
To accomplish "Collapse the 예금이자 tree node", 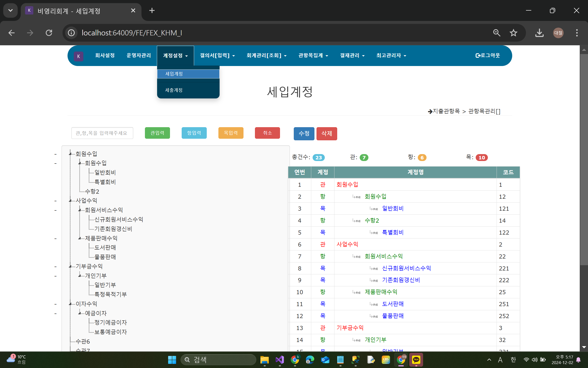I will 80,313.
